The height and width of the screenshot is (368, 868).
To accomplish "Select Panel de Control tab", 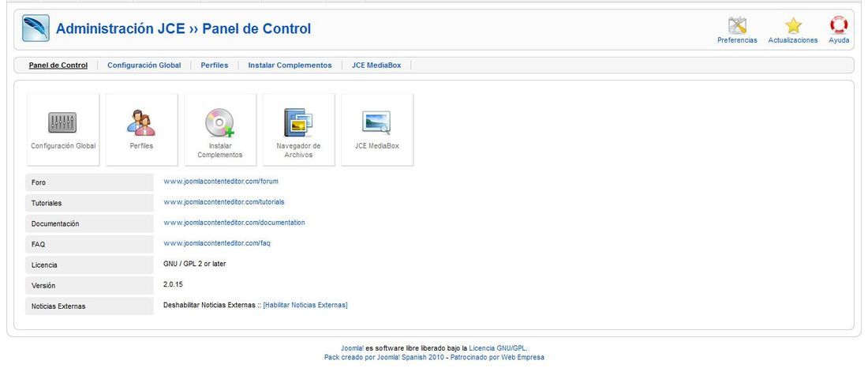I will [x=58, y=65].
